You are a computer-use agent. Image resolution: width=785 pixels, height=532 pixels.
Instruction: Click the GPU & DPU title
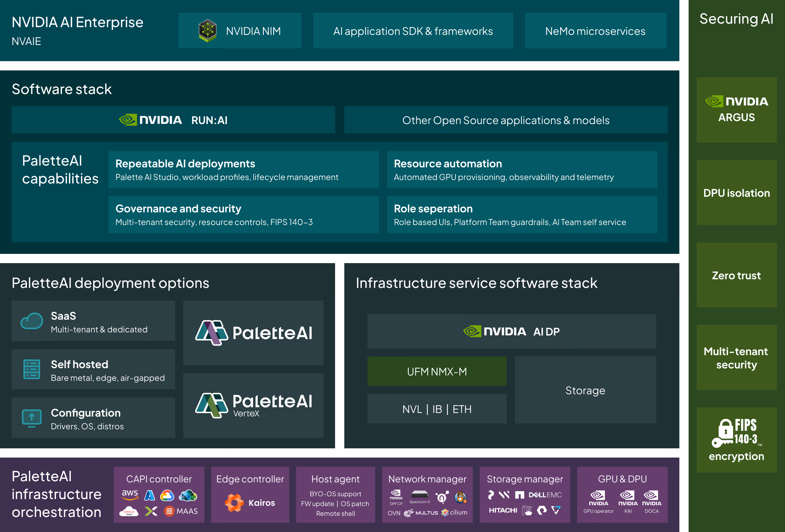tap(622, 479)
